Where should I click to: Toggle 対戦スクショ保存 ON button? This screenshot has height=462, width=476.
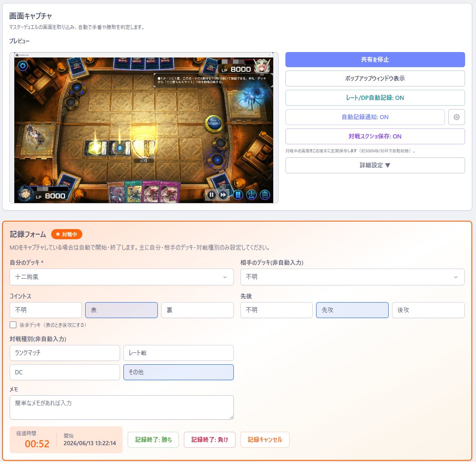pyautogui.click(x=375, y=136)
